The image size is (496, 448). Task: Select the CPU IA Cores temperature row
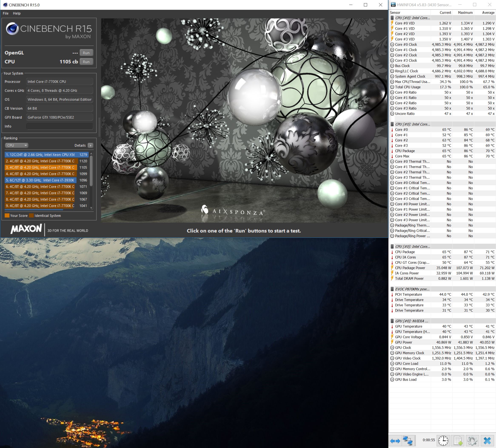tap(442, 257)
